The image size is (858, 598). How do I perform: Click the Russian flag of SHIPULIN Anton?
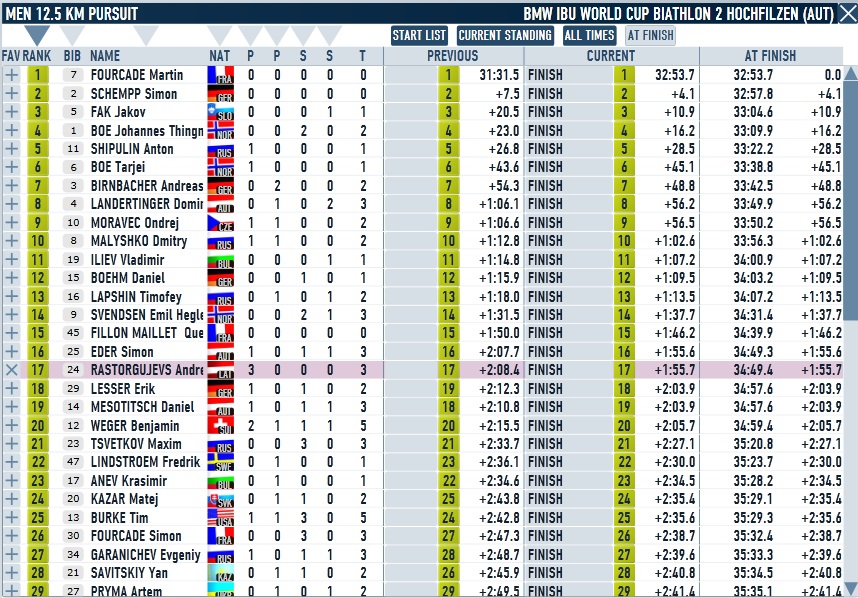click(x=221, y=149)
